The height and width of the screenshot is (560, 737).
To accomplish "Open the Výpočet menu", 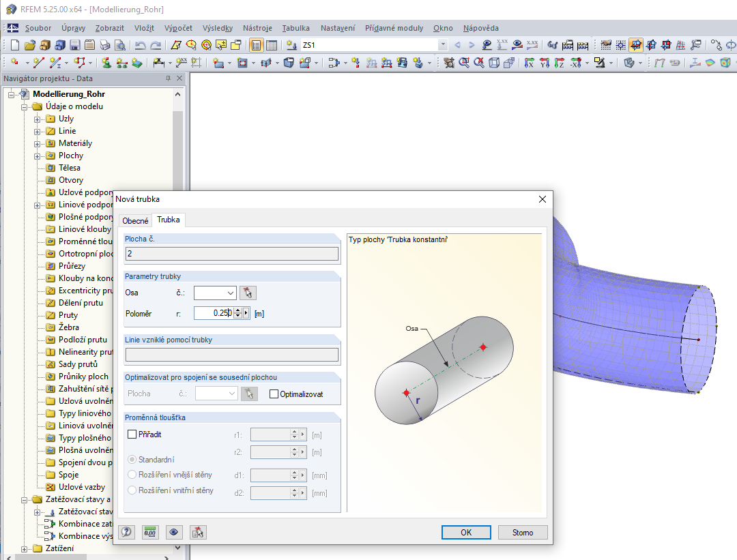I will [x=178, y=28].
